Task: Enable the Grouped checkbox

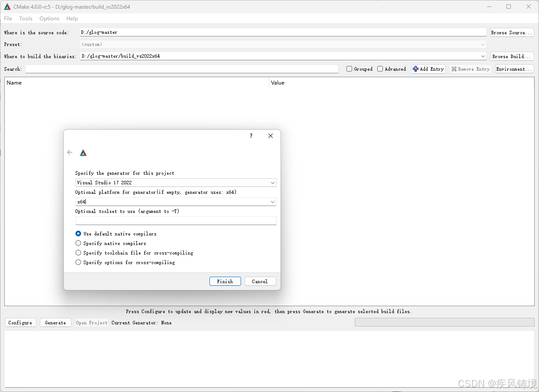Action: coord(349,69)
